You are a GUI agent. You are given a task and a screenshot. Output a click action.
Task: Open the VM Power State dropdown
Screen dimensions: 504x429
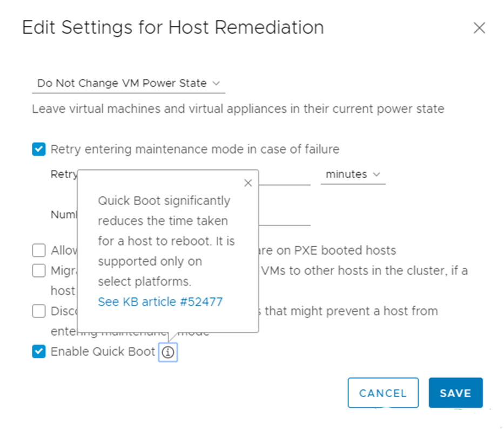[x=128, y=83]
